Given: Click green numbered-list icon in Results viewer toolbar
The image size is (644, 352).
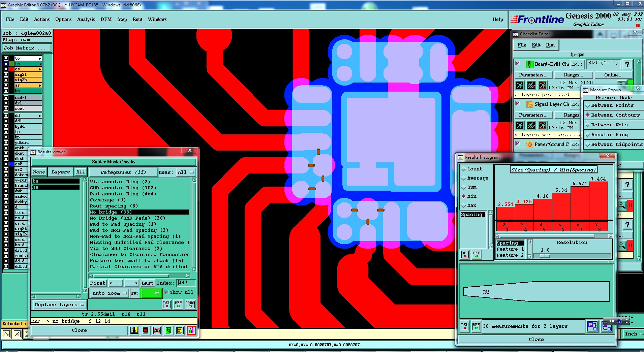Looking at the screenshot, I should 168,330.
